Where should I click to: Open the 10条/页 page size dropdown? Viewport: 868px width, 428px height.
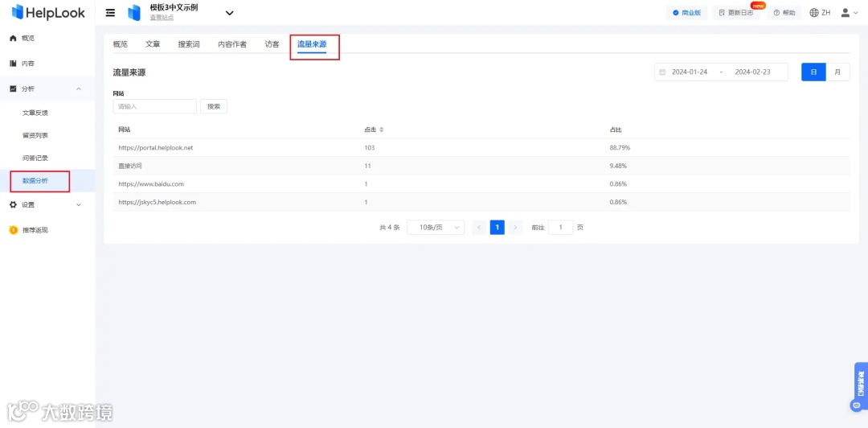pyautogui.click(x=436, y=228)
